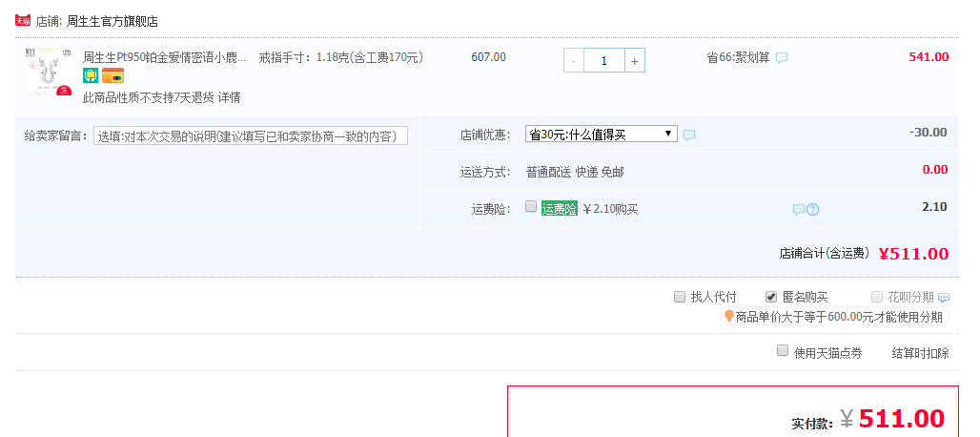This screenshot has width=980, height=437.
Task: Click the 省66:聚划算 promotion text
Action: (x=738, y=57)
